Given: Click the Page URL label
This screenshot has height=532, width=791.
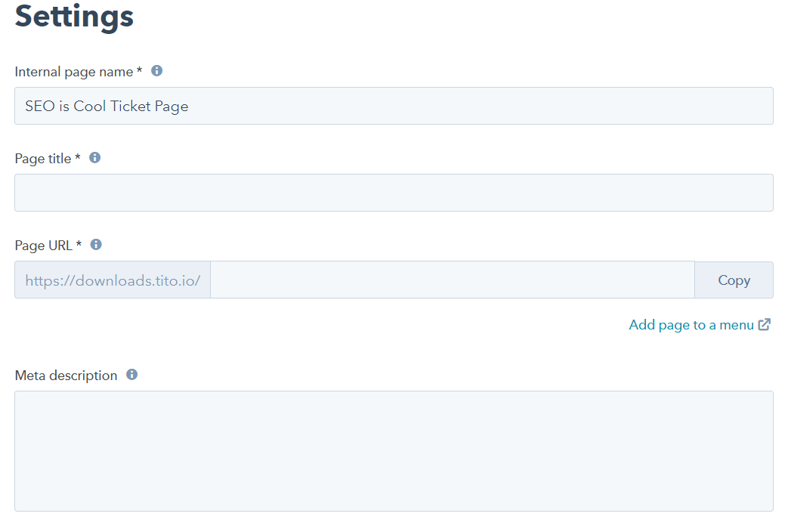Looking at the screenshot, I should click(48, 246).
